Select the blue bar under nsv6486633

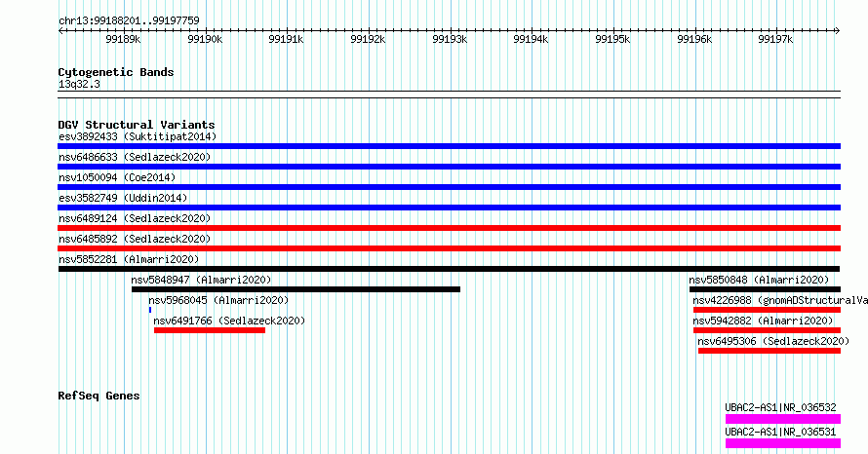pos(449,167)
